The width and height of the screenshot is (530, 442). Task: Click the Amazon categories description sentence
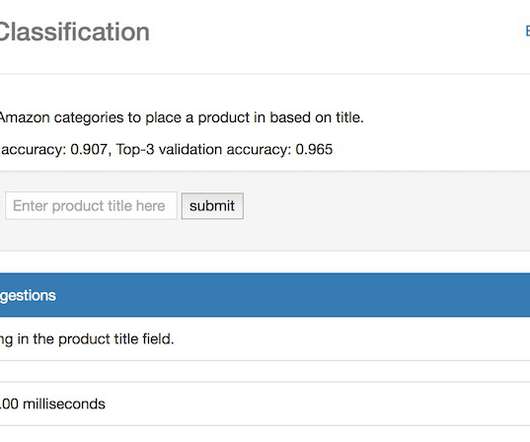point(182,118)
